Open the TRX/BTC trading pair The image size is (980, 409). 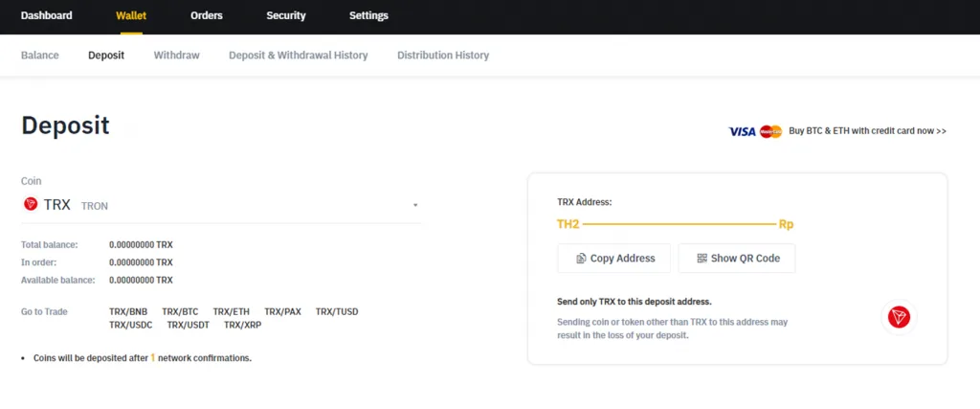[x=180, y=311]
